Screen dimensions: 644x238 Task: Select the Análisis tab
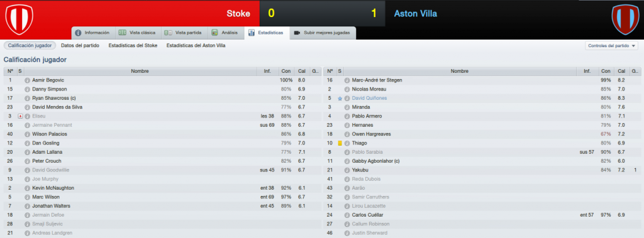(225, 33)
